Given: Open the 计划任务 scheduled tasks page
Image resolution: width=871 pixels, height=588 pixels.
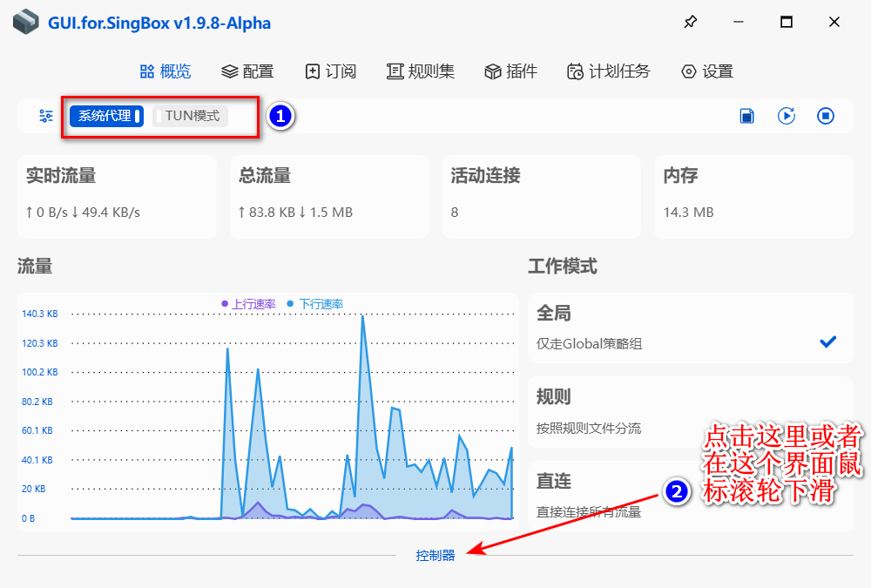Looking at the screenshot, I should pos(608,71).
